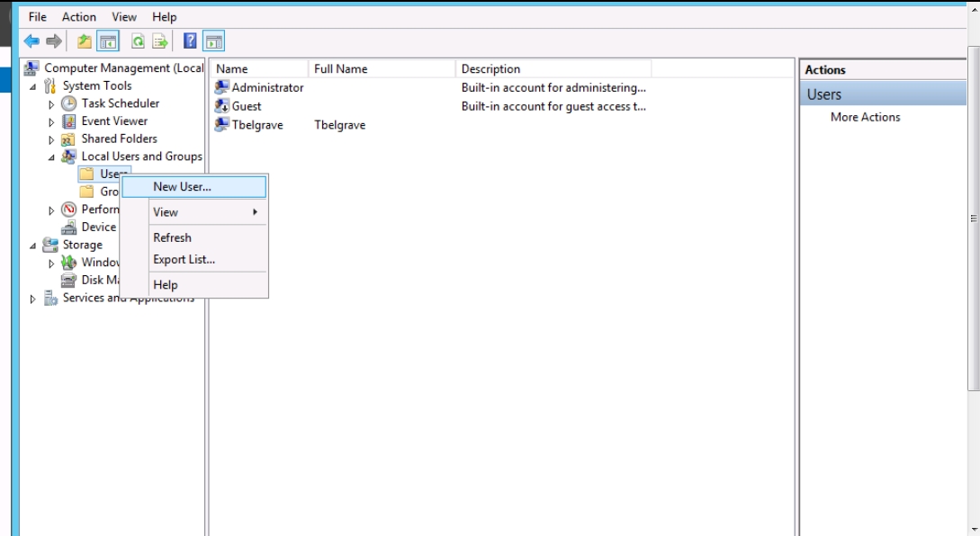The image size is (980, 536).
Task: Expand Services and Applications node
Action: coord(32,299)
